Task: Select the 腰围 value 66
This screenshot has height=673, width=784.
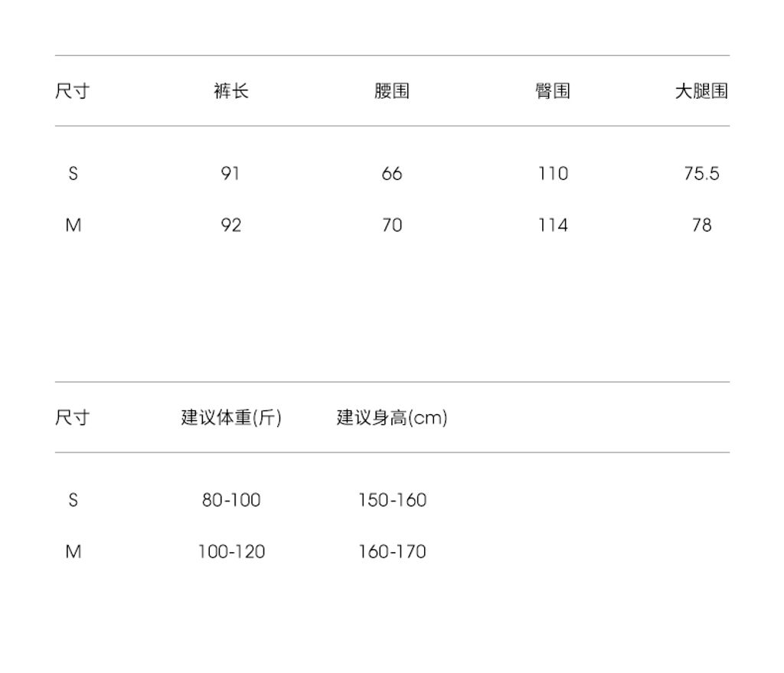Action: click(x=391, y=174)
